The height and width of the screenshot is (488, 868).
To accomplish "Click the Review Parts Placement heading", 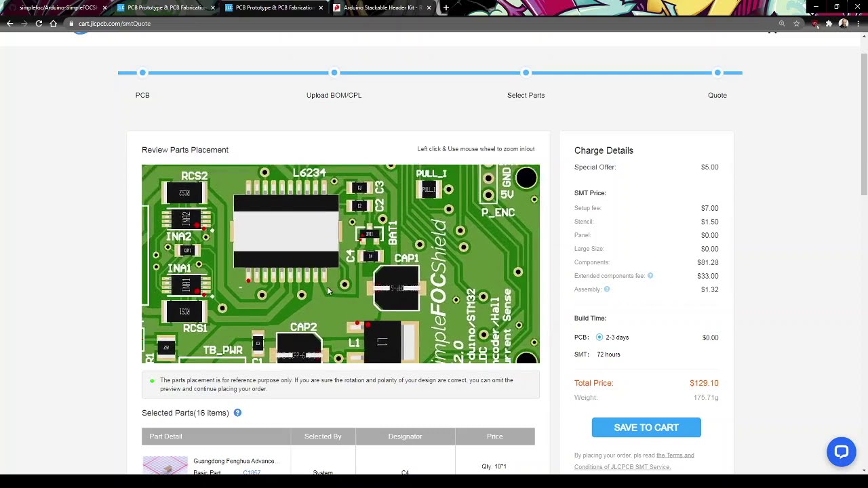I will point(185,150).
